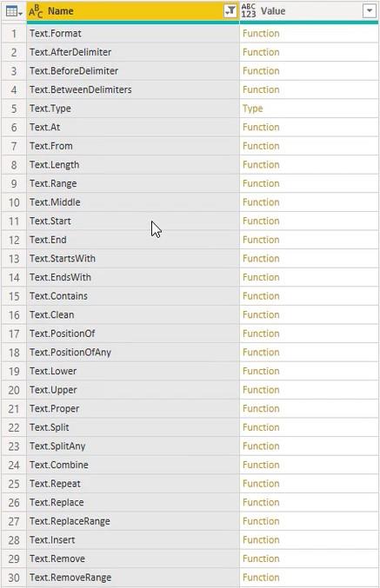The image size is (380, 588).
Task: Click the ABC text type icon on Name column
Action: point(36,11)
